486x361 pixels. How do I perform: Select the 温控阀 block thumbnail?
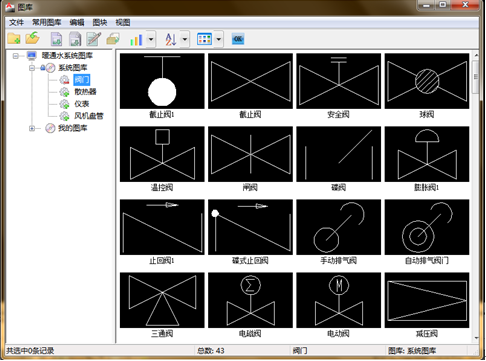(x=162, y=154)
